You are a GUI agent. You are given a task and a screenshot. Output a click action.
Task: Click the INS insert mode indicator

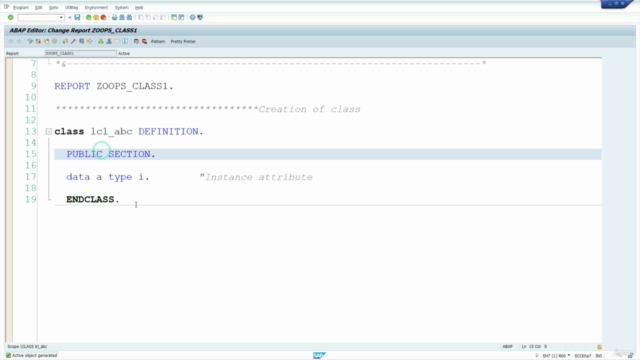598,356
